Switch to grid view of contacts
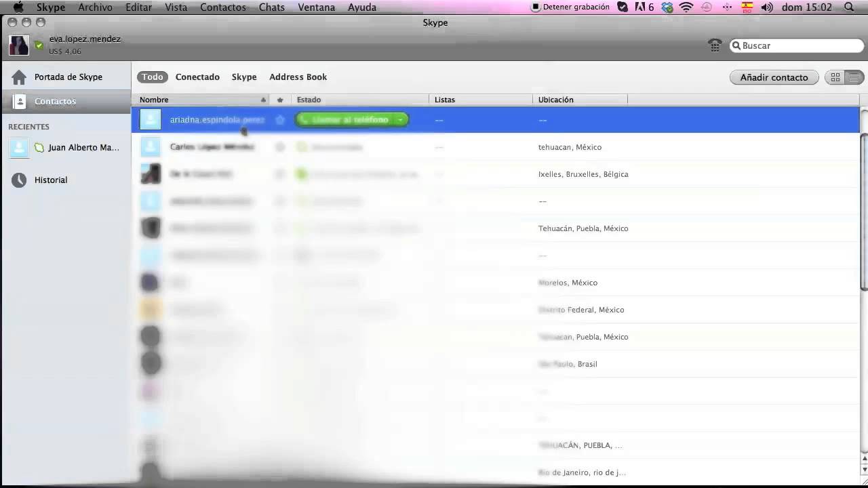The width and height of the screenshot is (868, 488). tap(835, 77)
